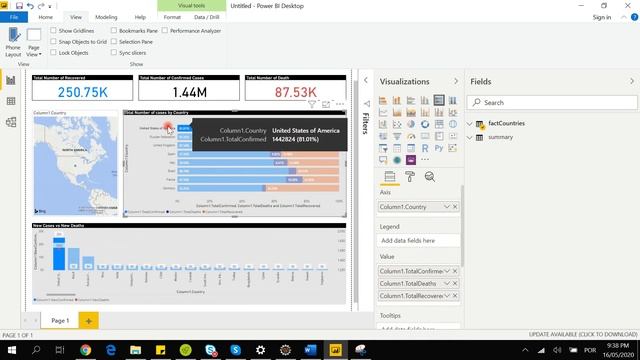Open Column1.TotalDeaths value field dropdown
The width and height of the screenshot is (640, 360).
[447, 283]
